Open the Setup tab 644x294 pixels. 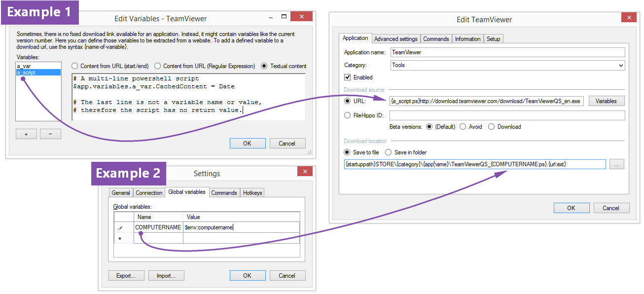click(493, 39)
